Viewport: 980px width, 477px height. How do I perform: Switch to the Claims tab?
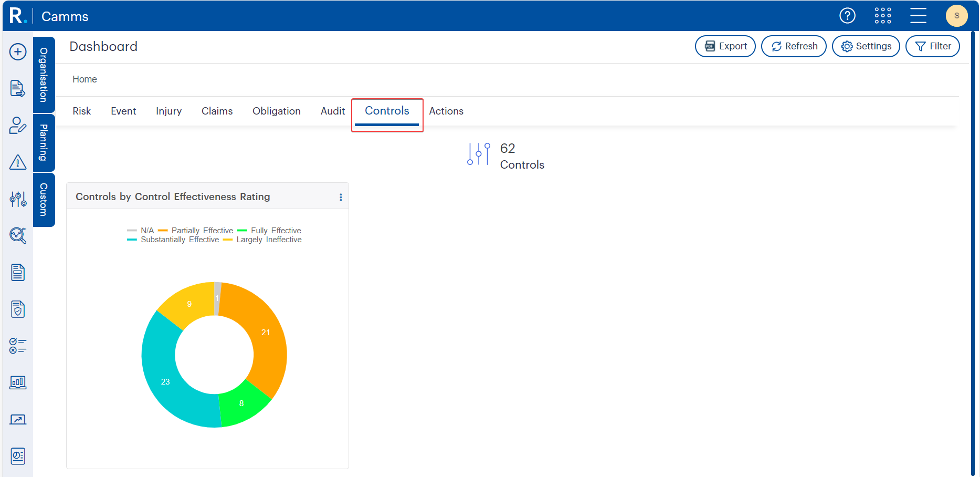217,111
